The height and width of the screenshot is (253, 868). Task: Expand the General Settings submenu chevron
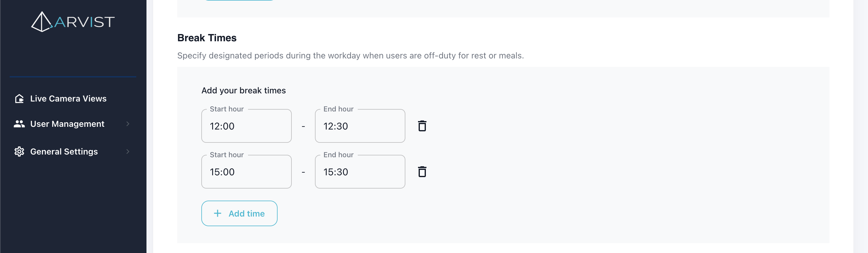pos(128,151)
